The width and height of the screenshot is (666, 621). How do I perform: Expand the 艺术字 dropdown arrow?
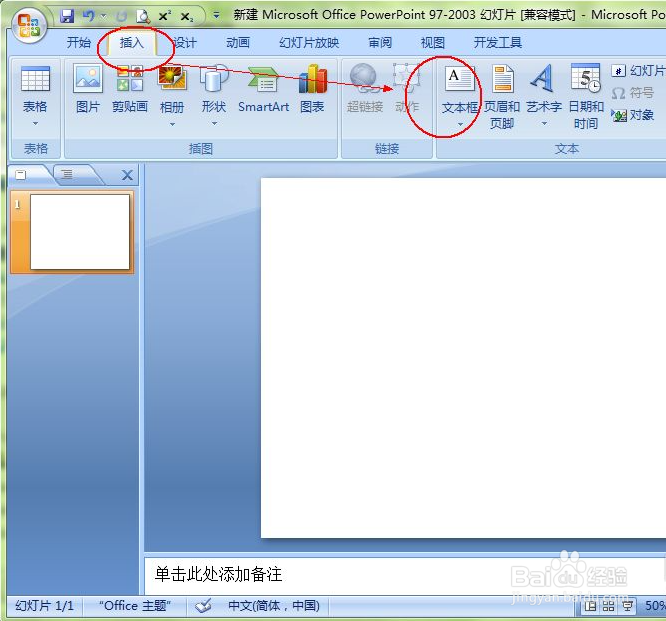(544, 124)
